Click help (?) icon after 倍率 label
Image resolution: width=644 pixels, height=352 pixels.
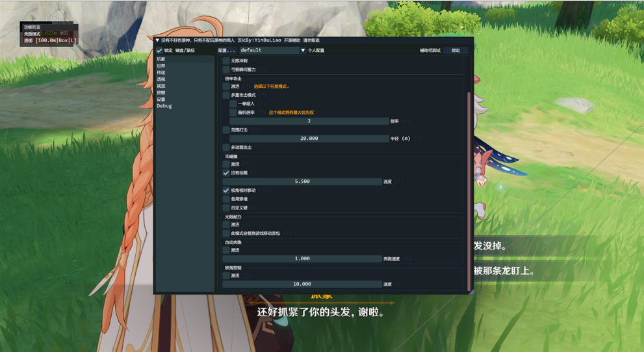406,121
